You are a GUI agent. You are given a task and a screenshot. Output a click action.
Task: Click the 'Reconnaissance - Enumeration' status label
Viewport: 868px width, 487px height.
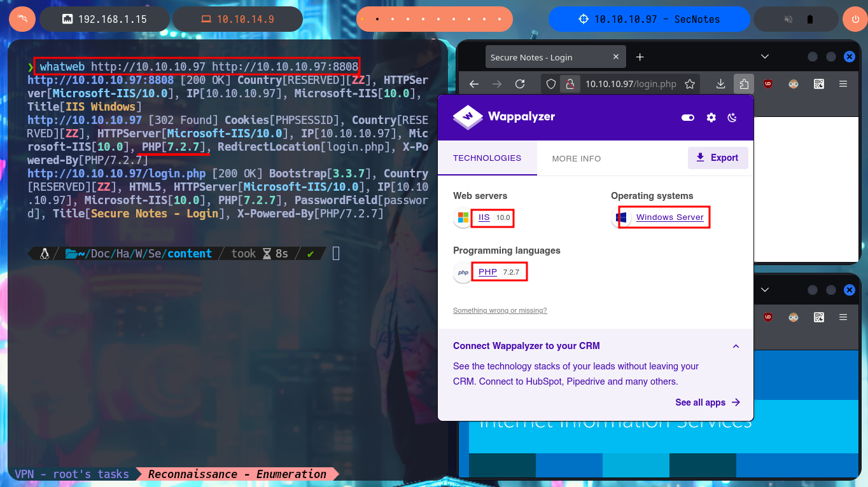237,474
